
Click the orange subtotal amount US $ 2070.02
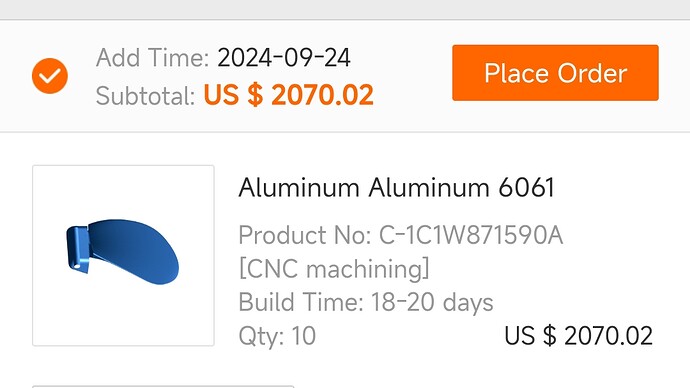coord(289,95)
